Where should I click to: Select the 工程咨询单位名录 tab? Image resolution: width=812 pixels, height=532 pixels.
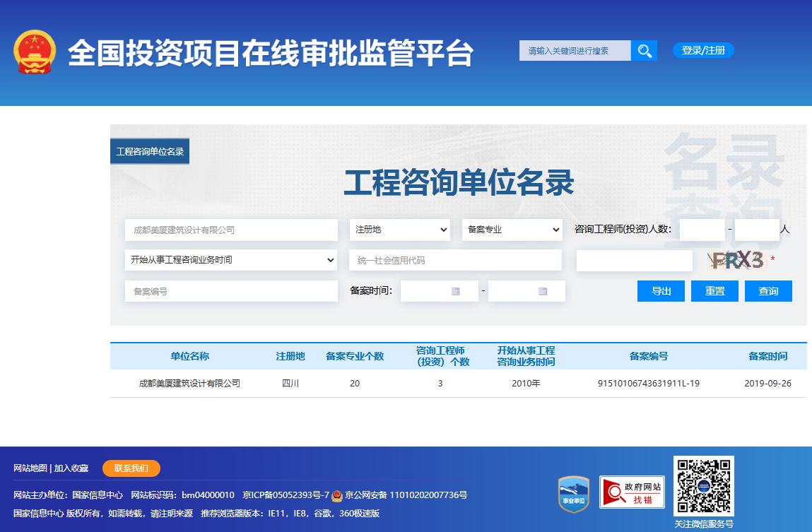[x=150, y=152]
